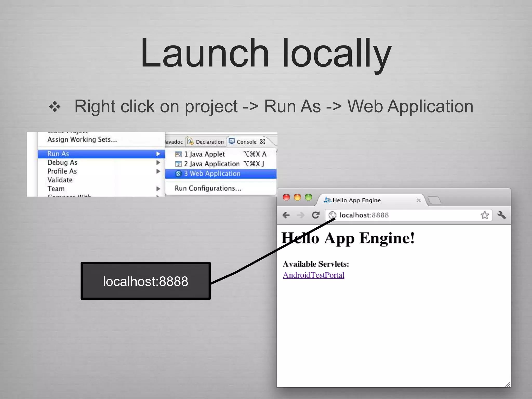This screenshot has height=399, width=532.
Task: Choose 2 Java Application run option
Action: tap(221, 164)
